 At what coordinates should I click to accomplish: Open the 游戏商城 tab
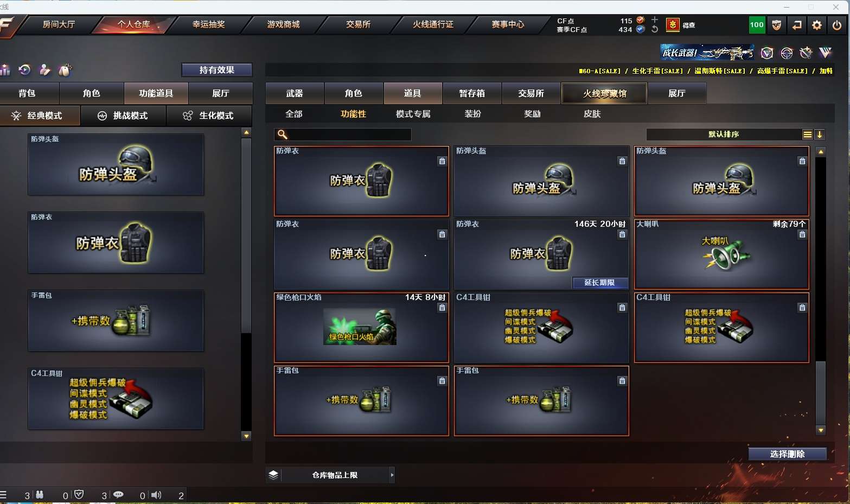(283, 24)
